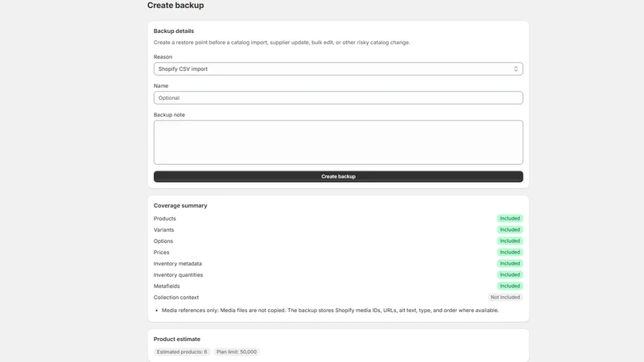The image size is (644, 362).
Task: Click the Included badge for Inventory metadata
Action: tap(510, 264)
